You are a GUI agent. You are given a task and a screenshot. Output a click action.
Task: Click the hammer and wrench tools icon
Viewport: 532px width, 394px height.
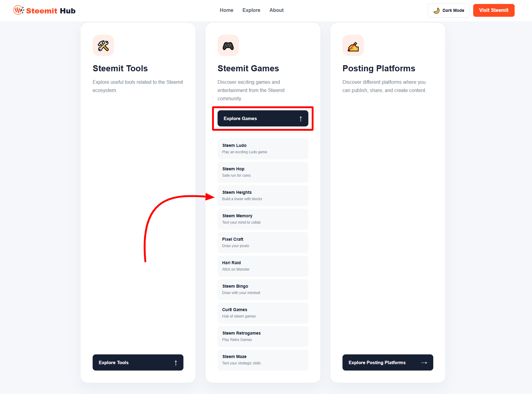(x=103, y=46)
